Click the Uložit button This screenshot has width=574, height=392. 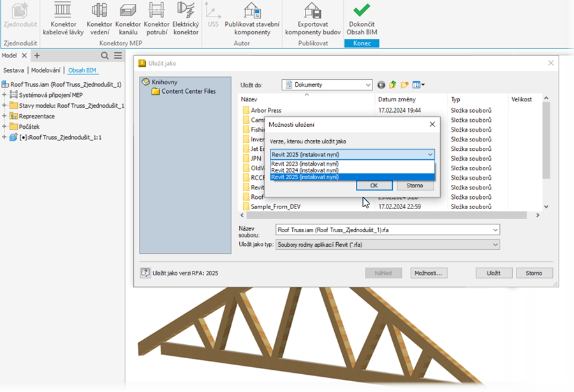(x=494, y=273)
